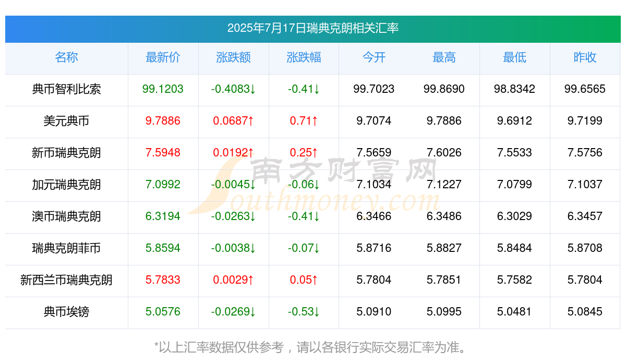Click opening value 7.5659

374,153
